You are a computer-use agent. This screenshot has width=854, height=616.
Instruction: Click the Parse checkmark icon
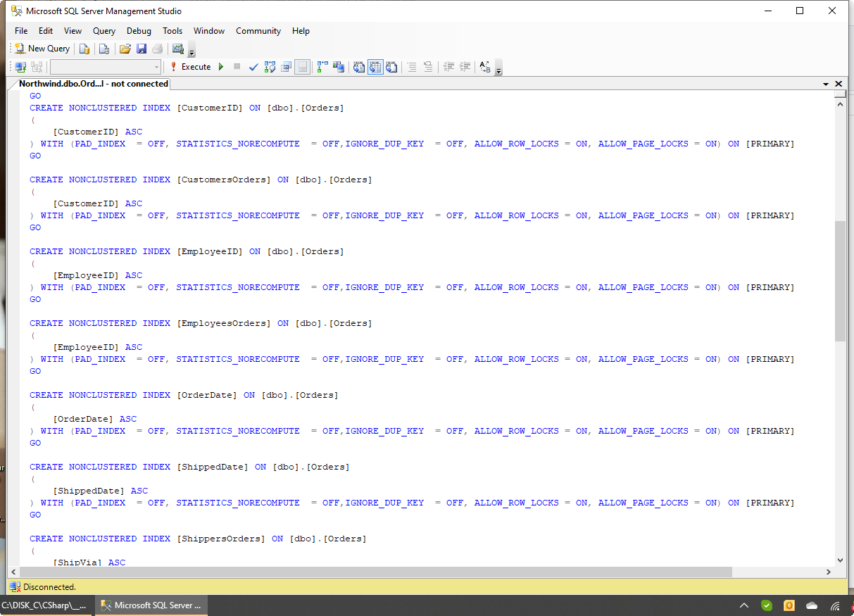[x=253, y=67]
